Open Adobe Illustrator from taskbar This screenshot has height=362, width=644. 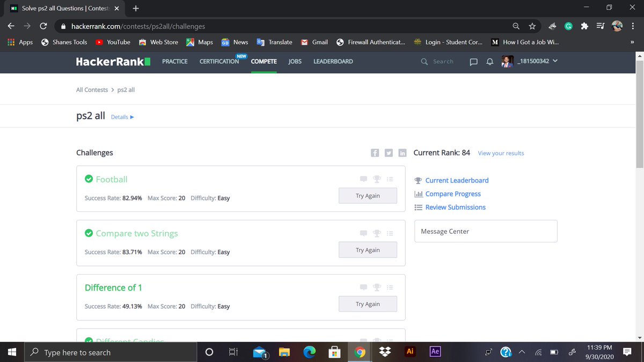pyautogui.click(x=410, y=352)
